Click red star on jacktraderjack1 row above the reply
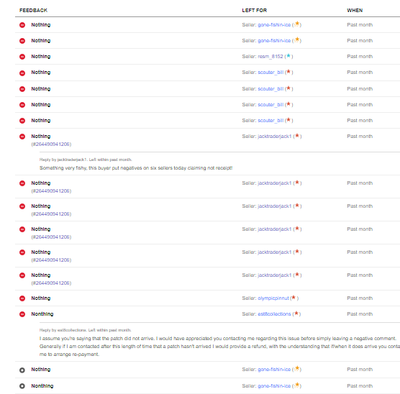The width and height of the screenshot is (400, 394). [297, 136]
